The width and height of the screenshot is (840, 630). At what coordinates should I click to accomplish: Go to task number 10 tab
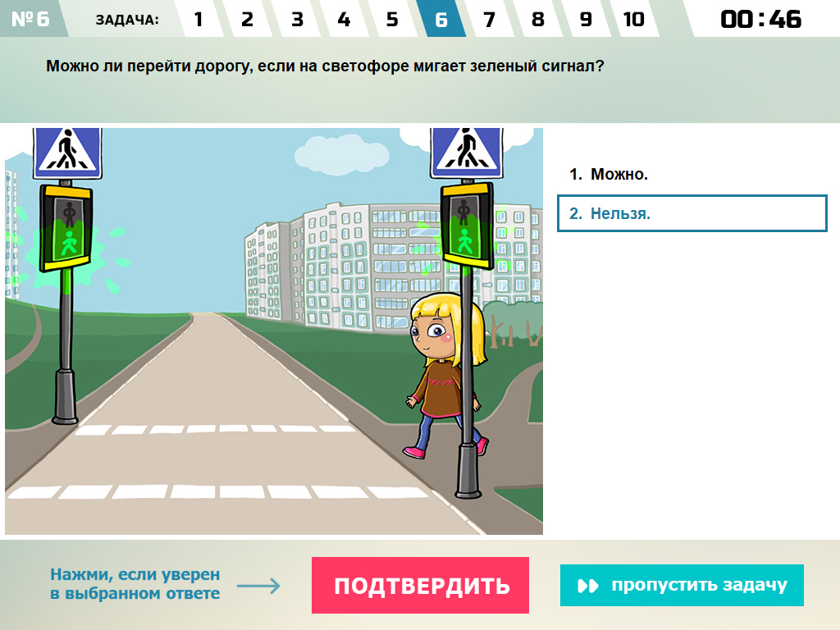click(x=634, y=20)
